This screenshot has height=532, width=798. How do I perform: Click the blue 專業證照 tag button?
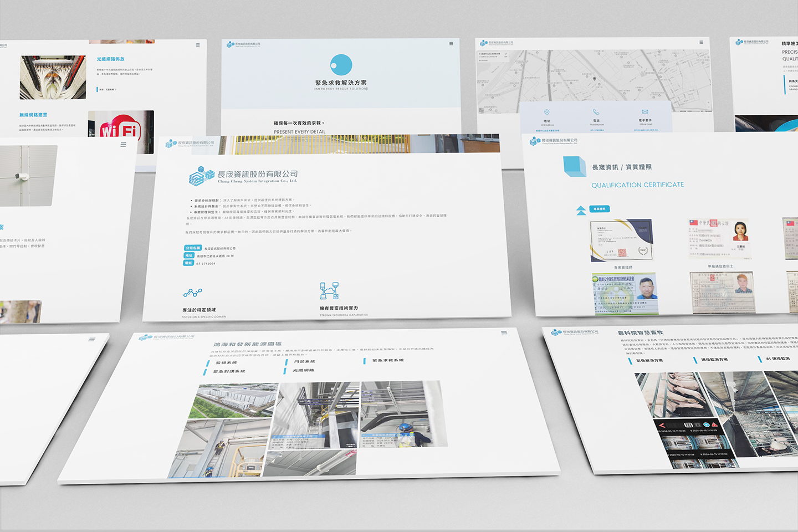pyautogui.click(x=600, y=209)
